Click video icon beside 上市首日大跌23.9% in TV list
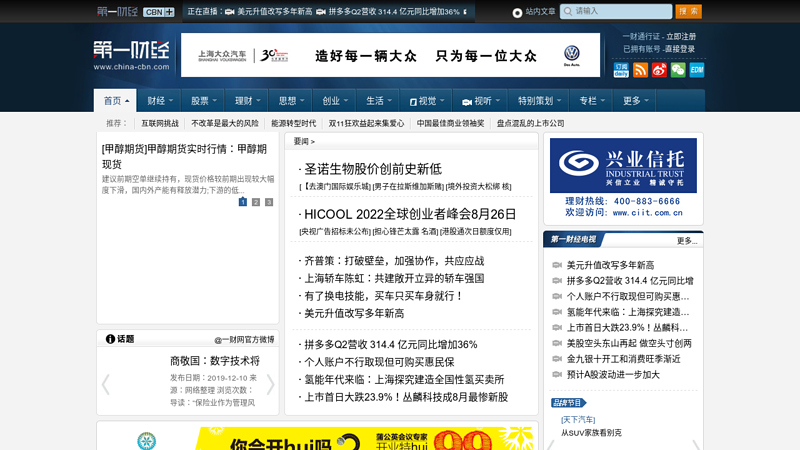This screenshot has width=800, height=450. [x=557, y=328]
